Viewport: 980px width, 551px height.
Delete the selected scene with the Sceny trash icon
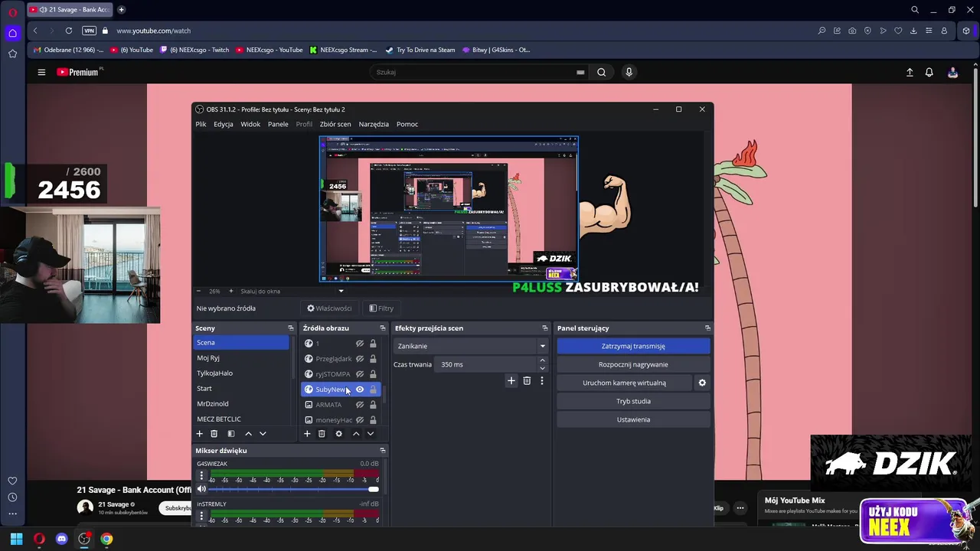tap(214, 434)
